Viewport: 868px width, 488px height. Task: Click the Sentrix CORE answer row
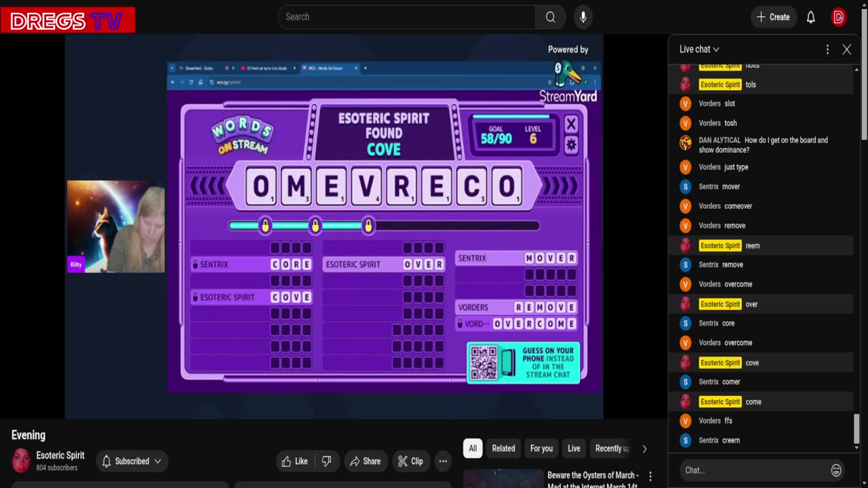[x=252, y=264]
